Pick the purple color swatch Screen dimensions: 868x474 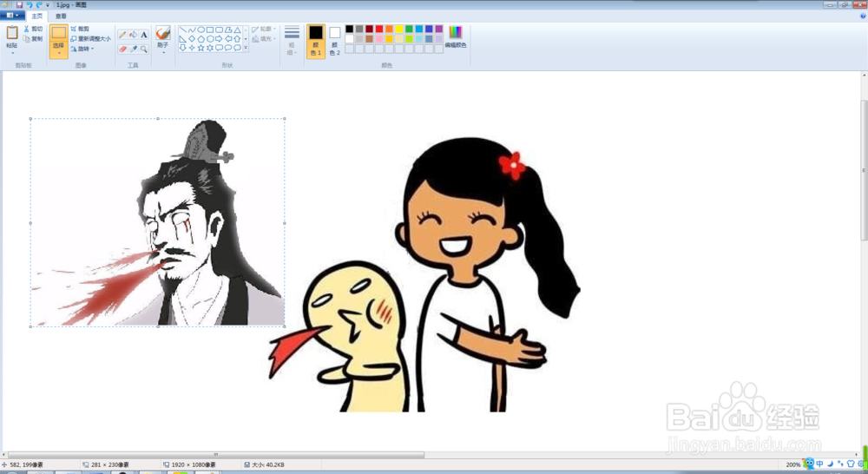click(439, 29)
